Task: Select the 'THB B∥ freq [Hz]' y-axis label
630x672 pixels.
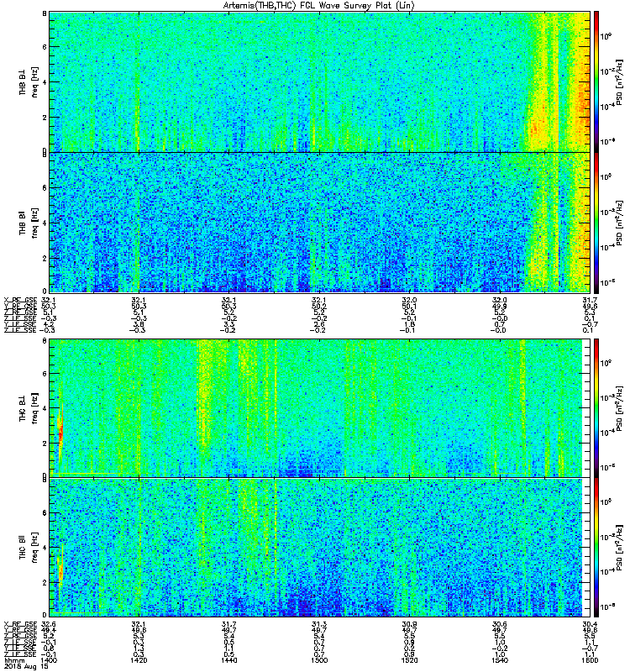Action: [x=28, y=223]
